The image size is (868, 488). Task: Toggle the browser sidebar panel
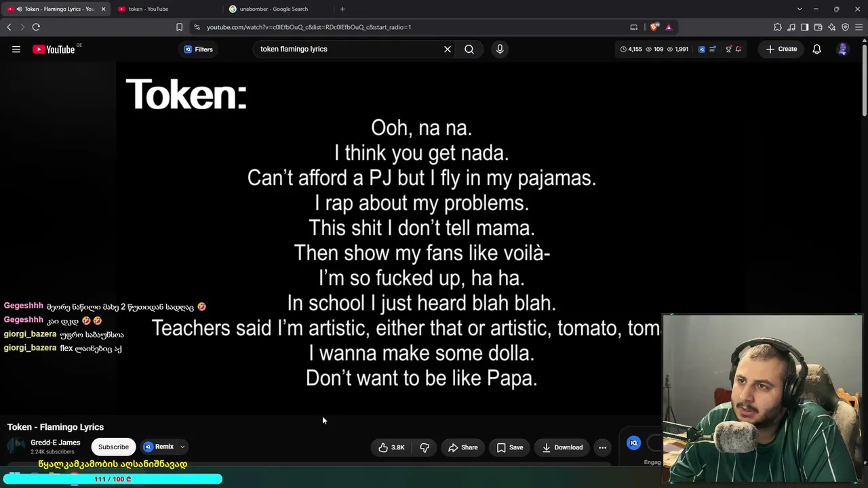click(x=805, y=27)
